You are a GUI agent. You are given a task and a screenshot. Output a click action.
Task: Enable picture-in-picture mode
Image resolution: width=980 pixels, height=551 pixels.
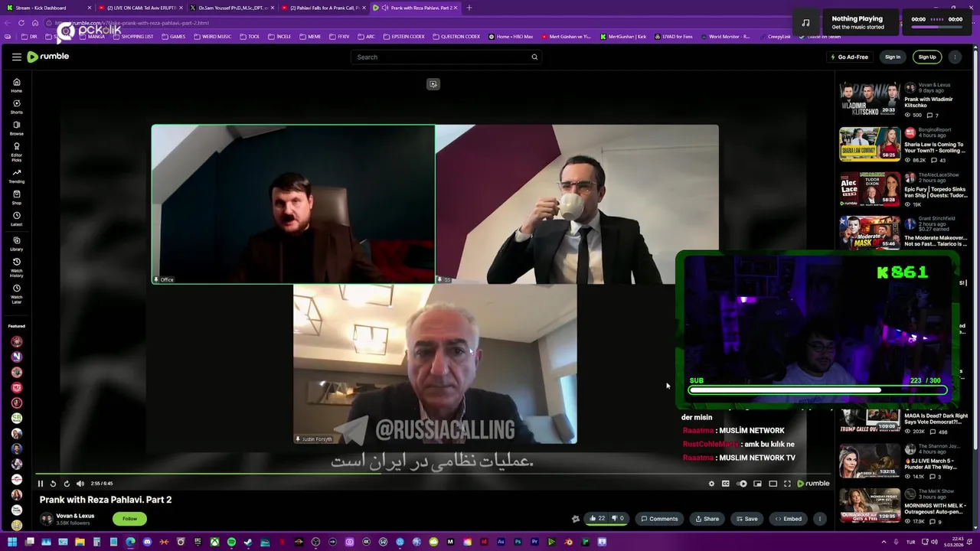point(757,484)
